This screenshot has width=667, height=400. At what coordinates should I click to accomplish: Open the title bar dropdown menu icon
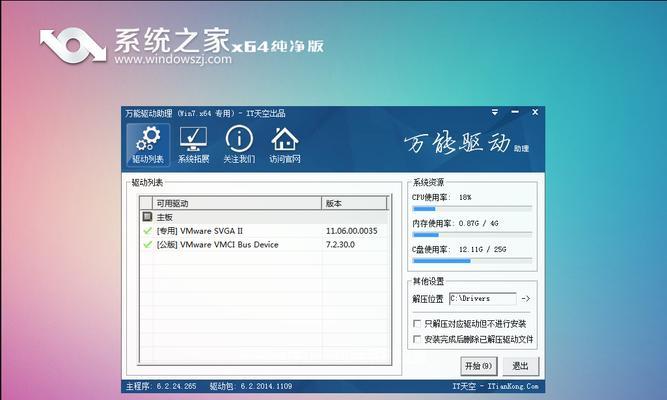click(x=495, y=112)
